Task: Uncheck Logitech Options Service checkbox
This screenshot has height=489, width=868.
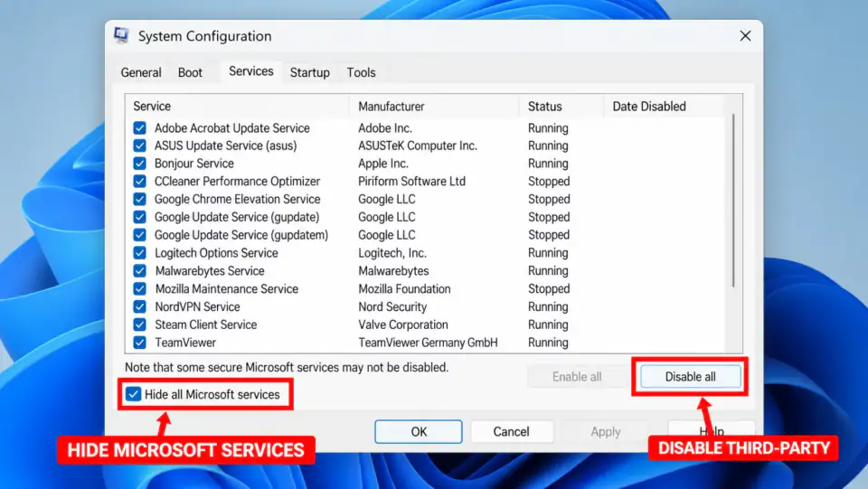Action: [x=139, y=253]
